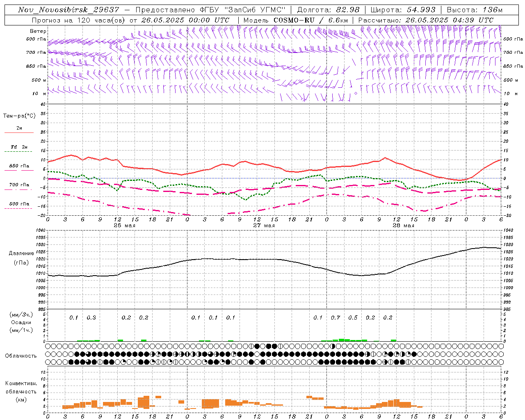The height and width of the screenshot is (420, 525).
Task: Click the Осадки panel label
Action: [x=21, y=322]
